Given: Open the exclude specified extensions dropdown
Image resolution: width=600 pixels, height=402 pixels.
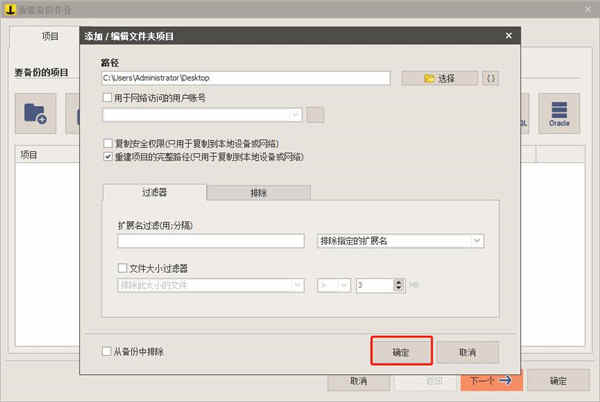Looking at the screenshot, I should coord(400,241).
